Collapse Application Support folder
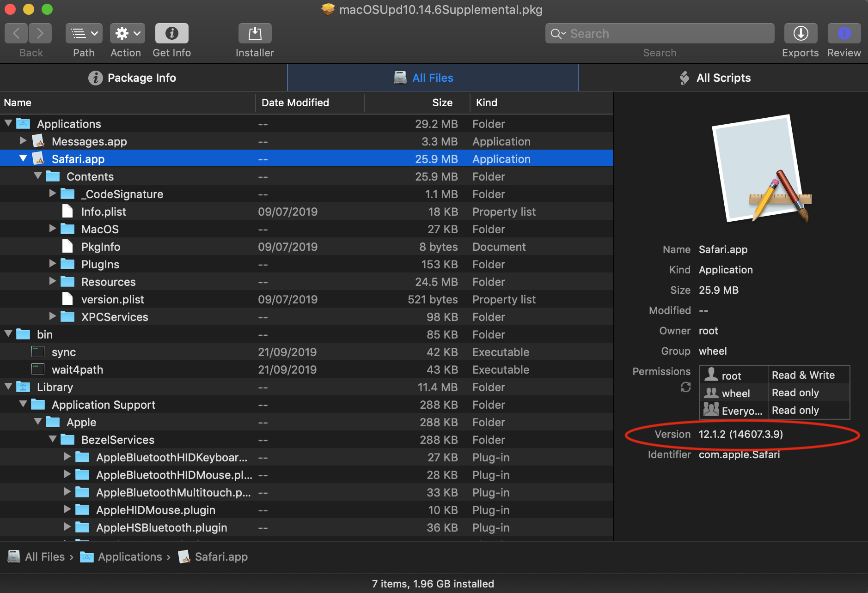This screenshot has height=593, width=868. pyautogui.click(x=23, y=404)
